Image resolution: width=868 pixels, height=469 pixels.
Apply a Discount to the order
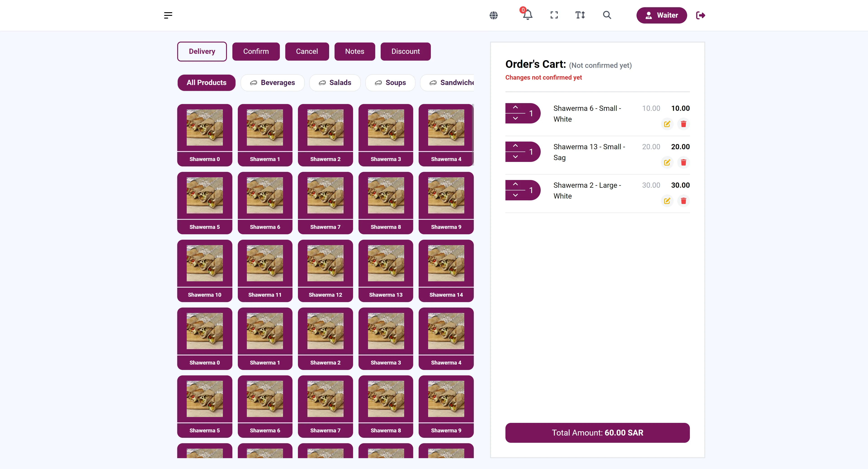tap(405, 51)
